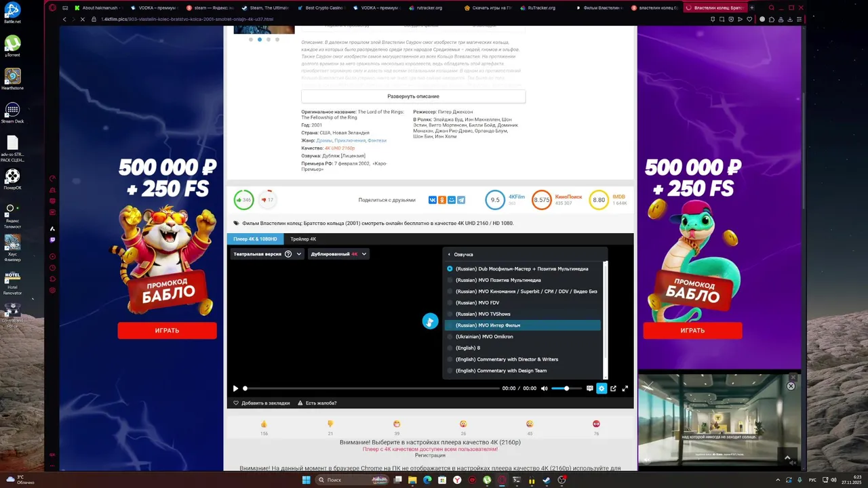The width and height of the screenshot is (868, 488).
Task: Switch to Плеер 4K & 1080HD tab
Action: (255, 239)
